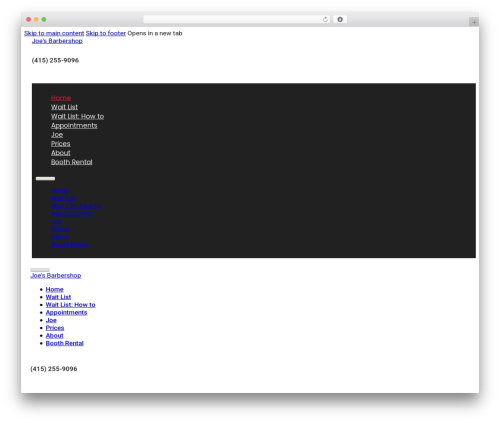Open Joe's Barbershop link at page top

point(57,41)
